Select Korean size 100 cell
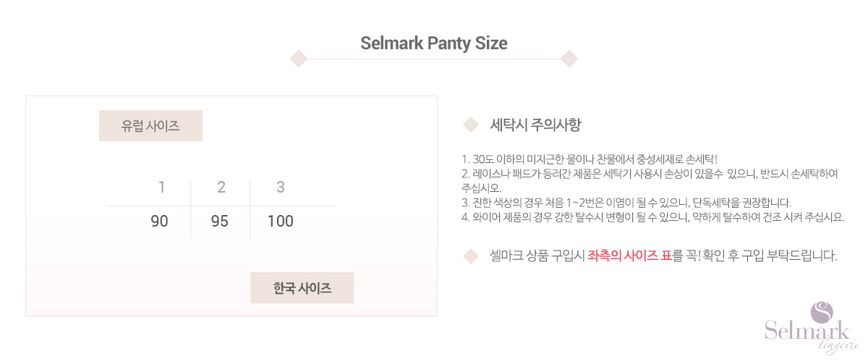Image resolution: width=868 pixels, height=362 pixels. [x=280, y=222]
